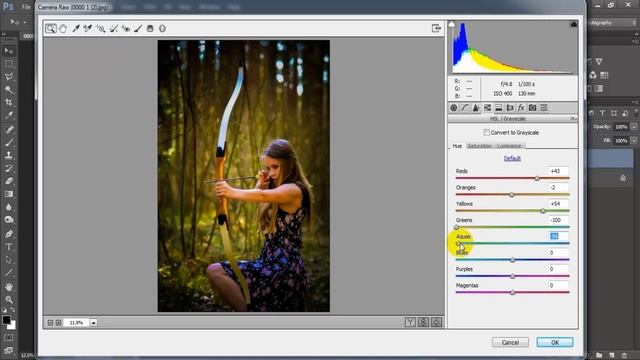
Task: Open the Basic panel tab icon
Action: coord(453,108)
